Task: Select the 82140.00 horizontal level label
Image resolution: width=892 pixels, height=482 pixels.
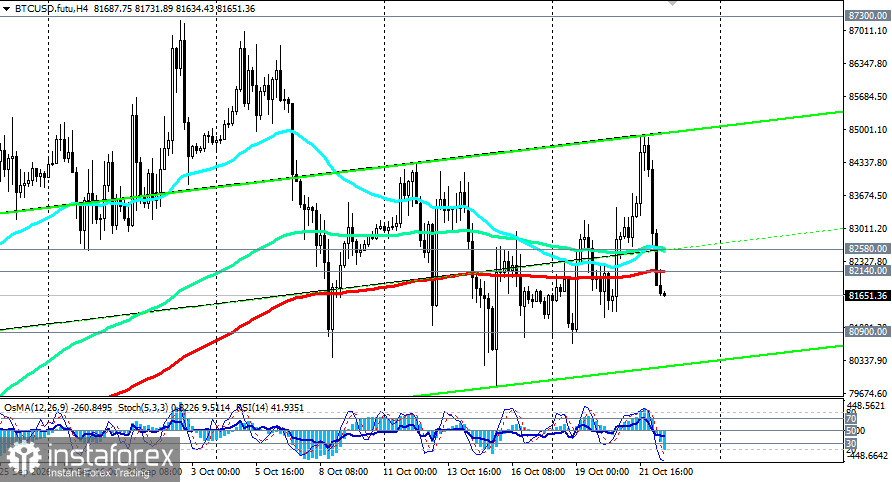Action: click(x=867, y=271)
